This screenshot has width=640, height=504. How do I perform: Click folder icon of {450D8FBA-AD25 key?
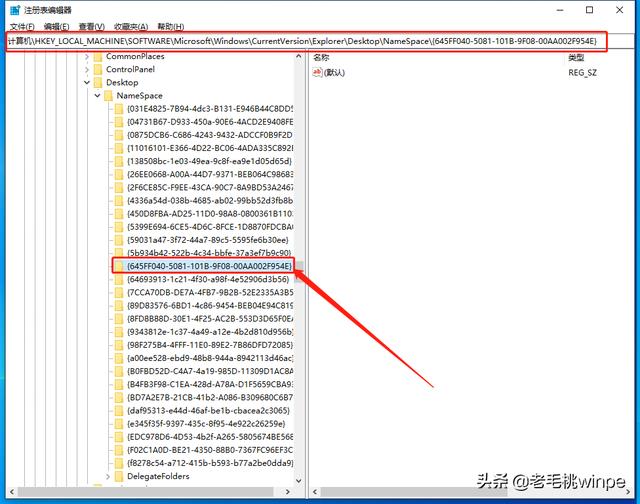click(x=119, y=214)
